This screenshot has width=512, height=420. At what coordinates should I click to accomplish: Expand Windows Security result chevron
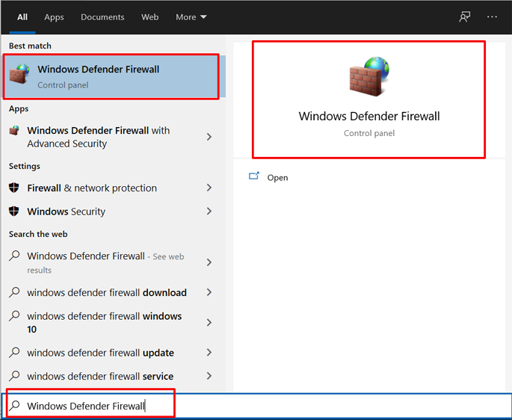(x=209, y=211)
